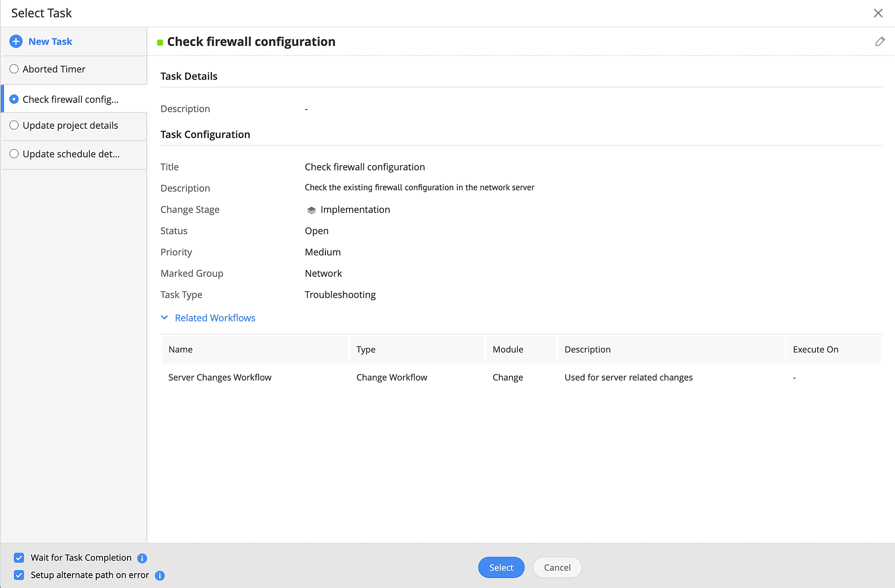895x588 pixels.
Task: Click the Name column header
Action: 180,350
